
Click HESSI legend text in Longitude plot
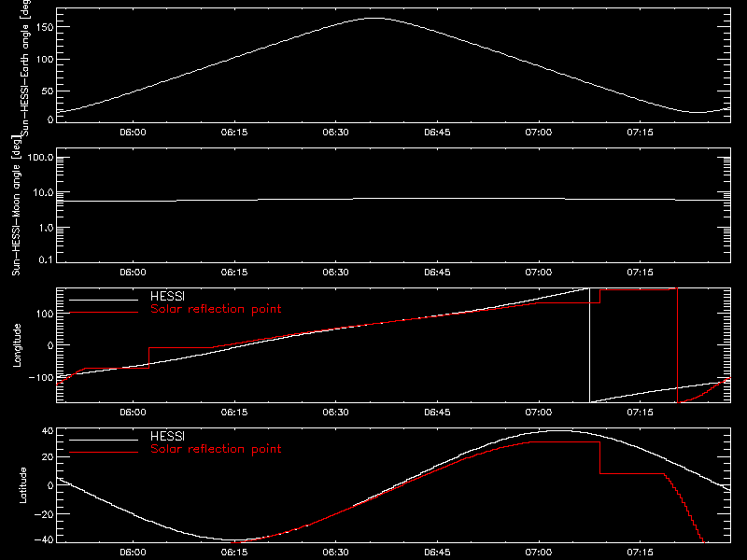[x=167, y=296]
